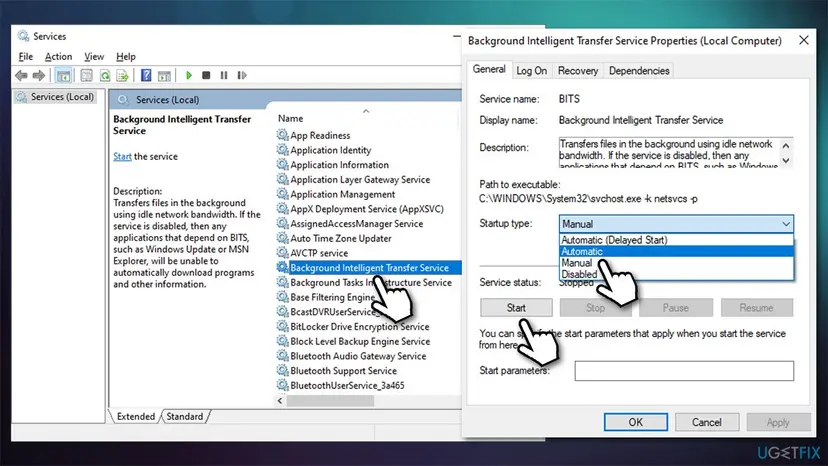Select Bluetooth Audio Gateway Service
This screenshot has height=466, width=828.
(358, 356)
